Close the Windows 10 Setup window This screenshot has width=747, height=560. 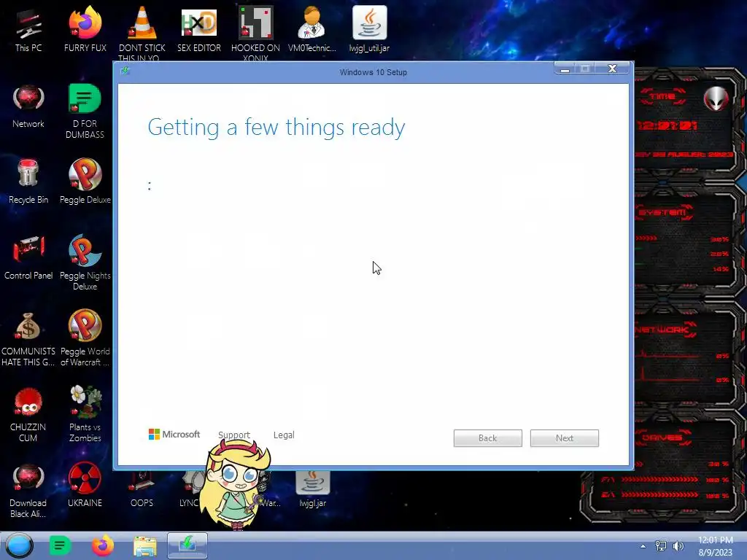[613, 69]
